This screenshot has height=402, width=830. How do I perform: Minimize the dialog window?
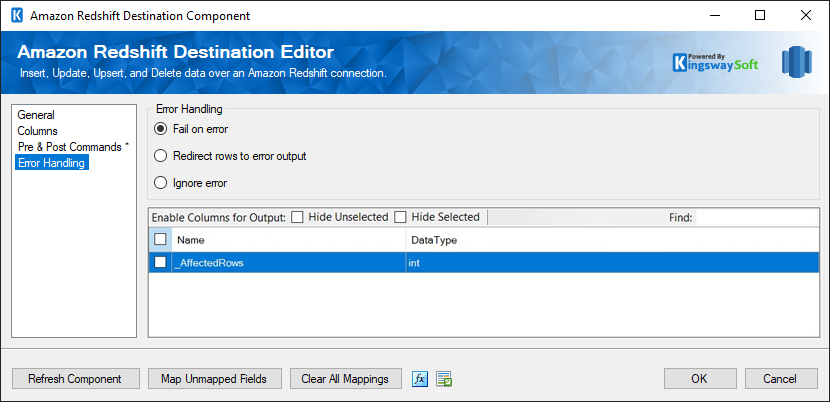click(714, 15)
